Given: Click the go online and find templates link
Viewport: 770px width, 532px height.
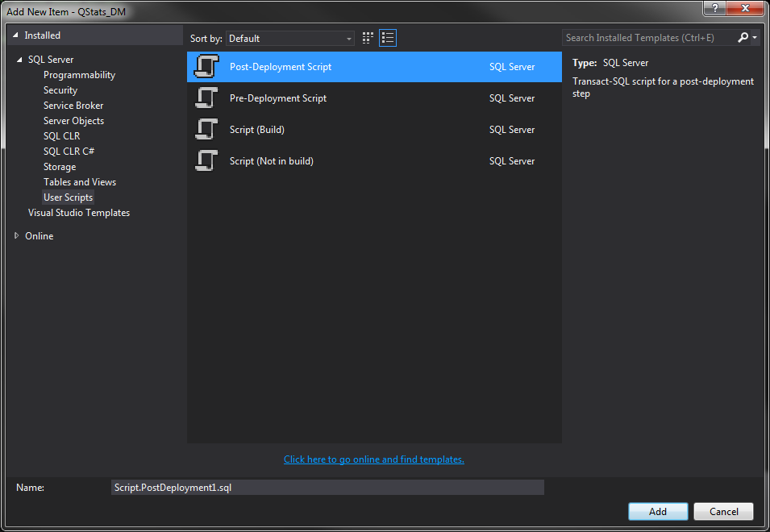Looking at the screenshot, I should click(x=373, y=459).
